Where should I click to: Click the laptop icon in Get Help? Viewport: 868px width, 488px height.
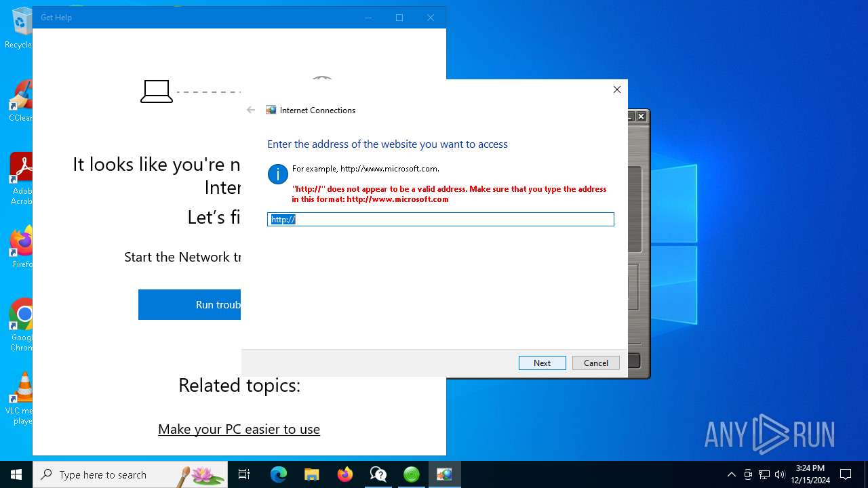[x=157, y=91]
